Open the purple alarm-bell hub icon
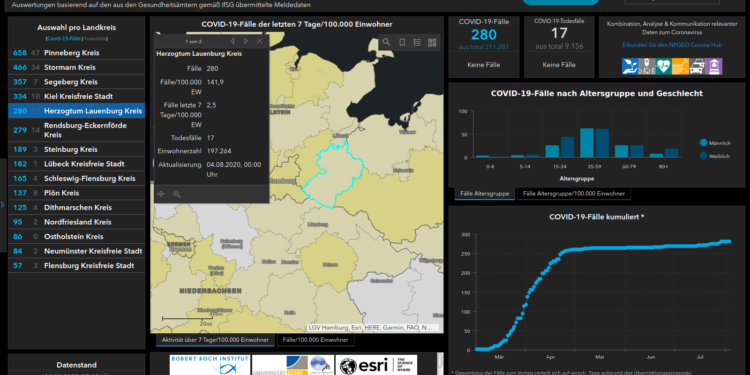This screenshot has height=375, width=750. click(714, 66)
